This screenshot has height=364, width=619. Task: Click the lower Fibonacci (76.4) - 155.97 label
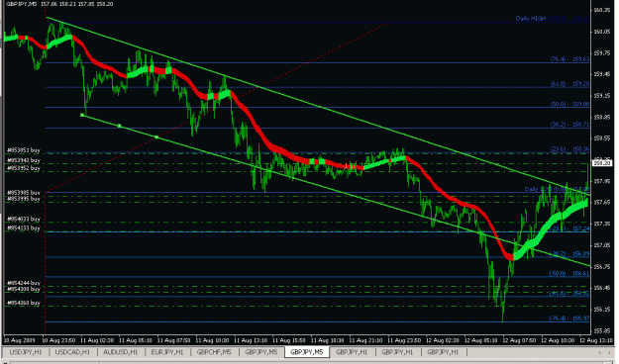[570, 318]
